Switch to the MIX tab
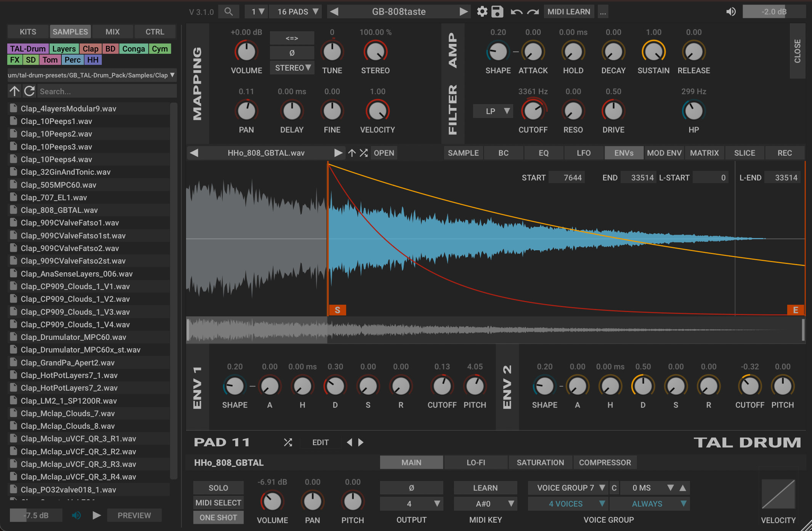The height and width of the screenshot is (531, 812). 112,32
